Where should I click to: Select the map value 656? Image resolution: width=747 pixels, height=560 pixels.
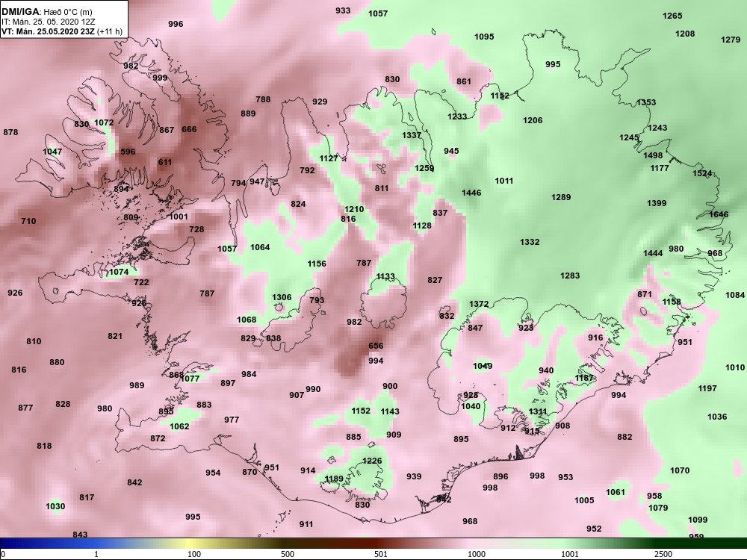[x=376, y=346]
